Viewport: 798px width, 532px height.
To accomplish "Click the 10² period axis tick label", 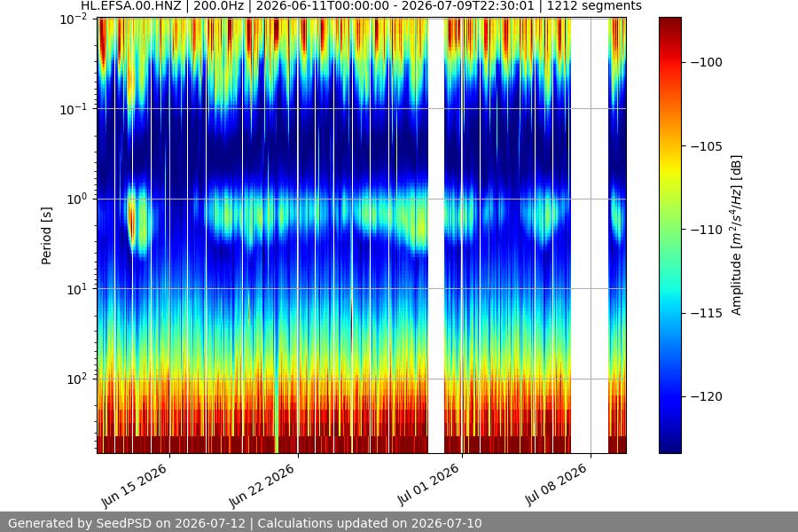I will pos(76,379).
